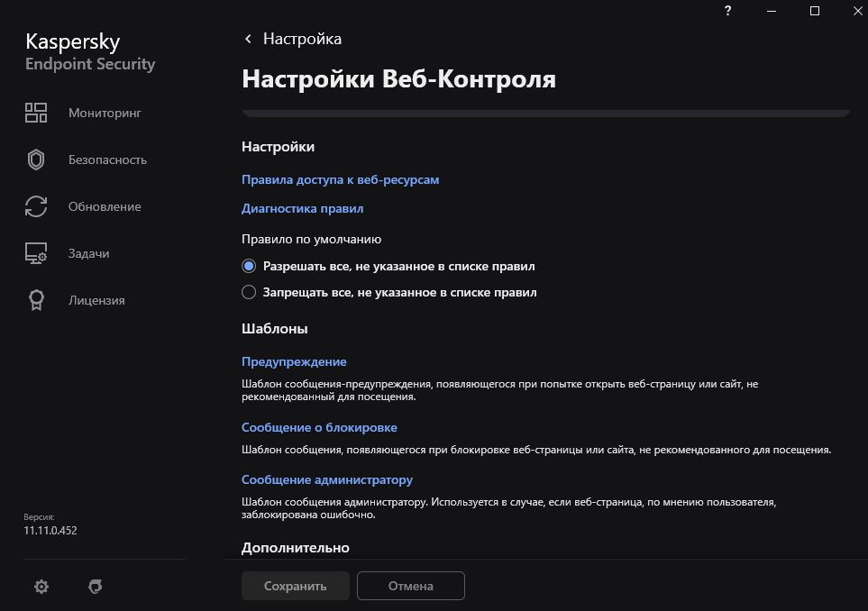
Task: Select 'Разрешать все, не указанное в списке правил'
Action: pyautogui.click(x=388, y=266)
